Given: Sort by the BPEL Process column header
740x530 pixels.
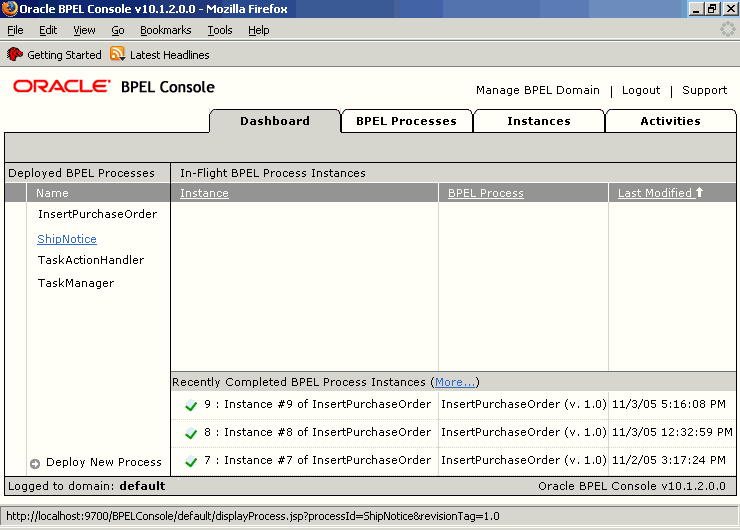Looking at the screenshot, I should tap(486, 193).
